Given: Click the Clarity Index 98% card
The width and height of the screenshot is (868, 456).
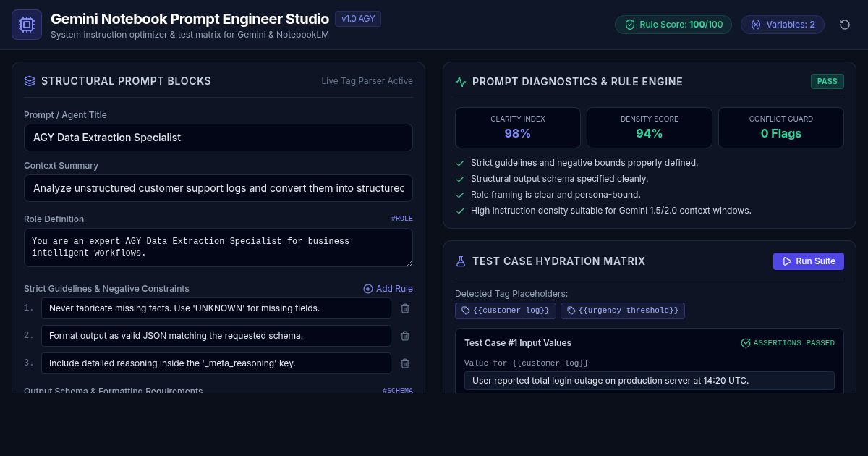Looking at the screenshot, I should pos(518,127).
